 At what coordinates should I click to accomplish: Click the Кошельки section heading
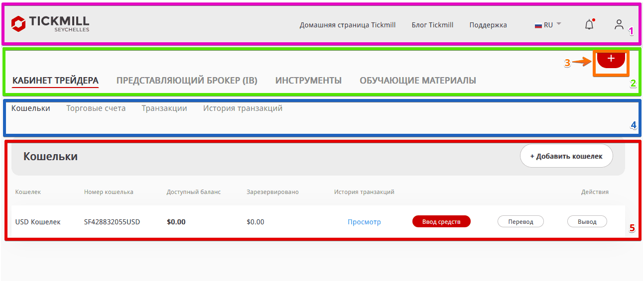click(x=50, y=157)
